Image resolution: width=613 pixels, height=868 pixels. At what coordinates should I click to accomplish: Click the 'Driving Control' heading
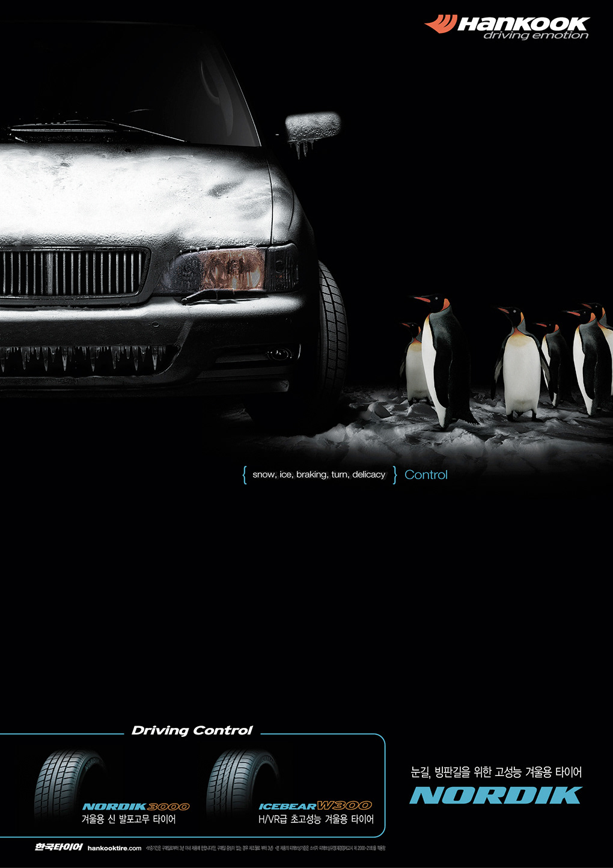point(192,730)
